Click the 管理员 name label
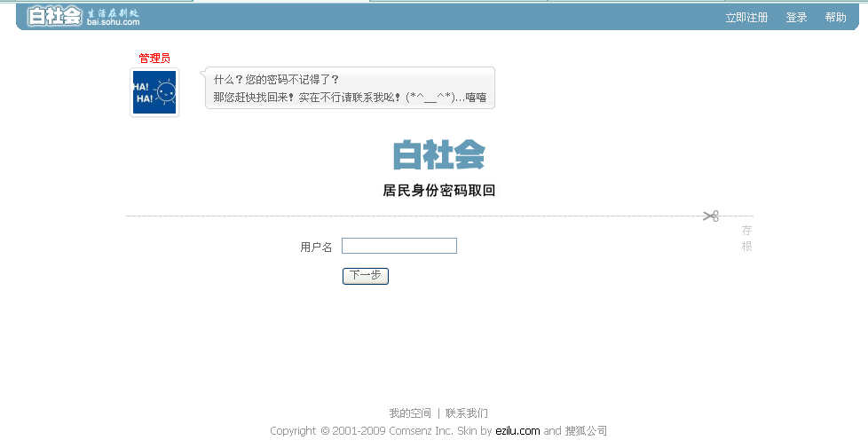 [154, 58]
